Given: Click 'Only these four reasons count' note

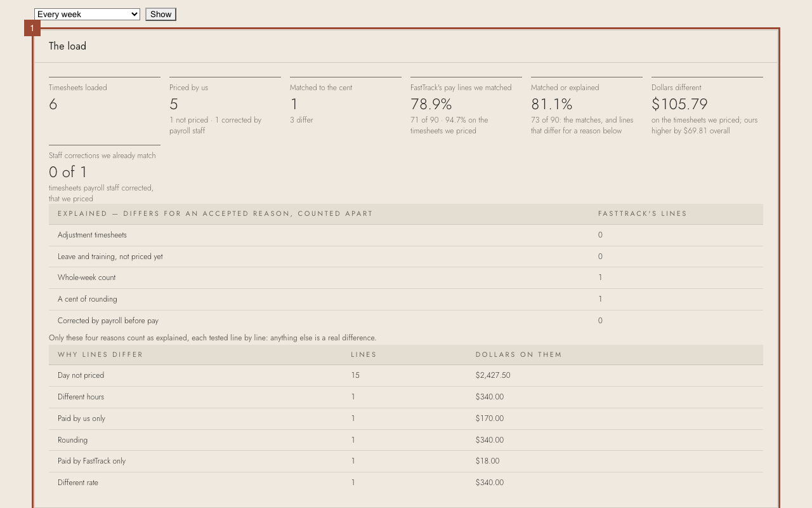Looking at the screenshot, I should [x=213, y=338].
